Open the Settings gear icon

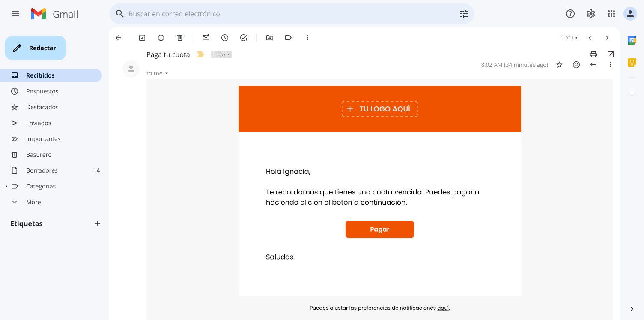click(591, 14)
